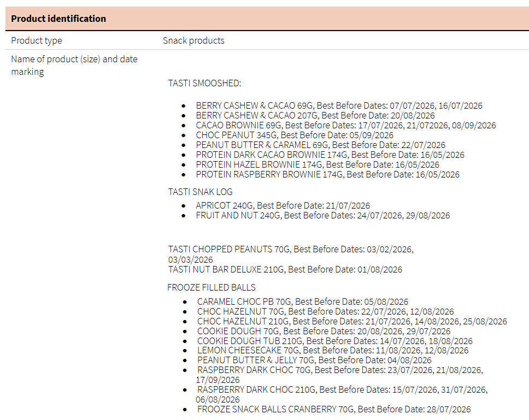Click the Protein Hazel Brownie 174G line
529x420 pixels.
tap(318, 165)
